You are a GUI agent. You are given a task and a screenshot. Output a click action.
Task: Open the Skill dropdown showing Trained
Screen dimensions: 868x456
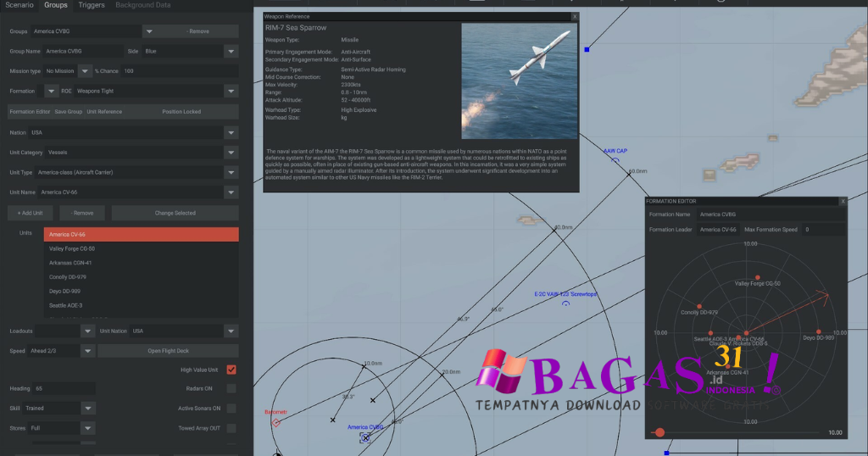87,409
